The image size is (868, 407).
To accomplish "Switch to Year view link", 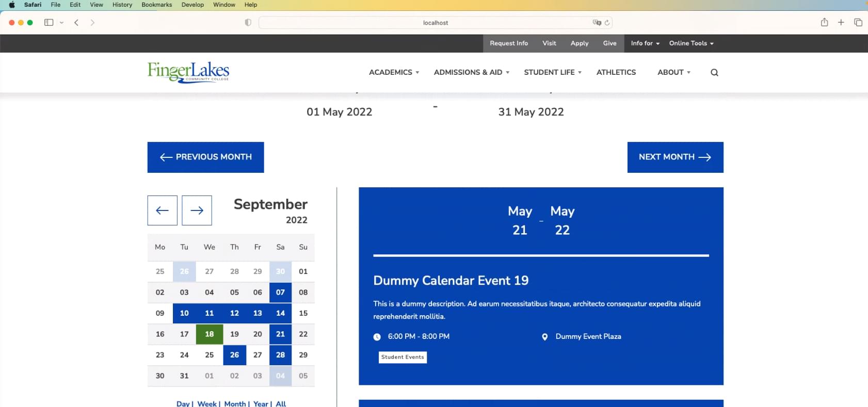I will [x=261, y=403].
